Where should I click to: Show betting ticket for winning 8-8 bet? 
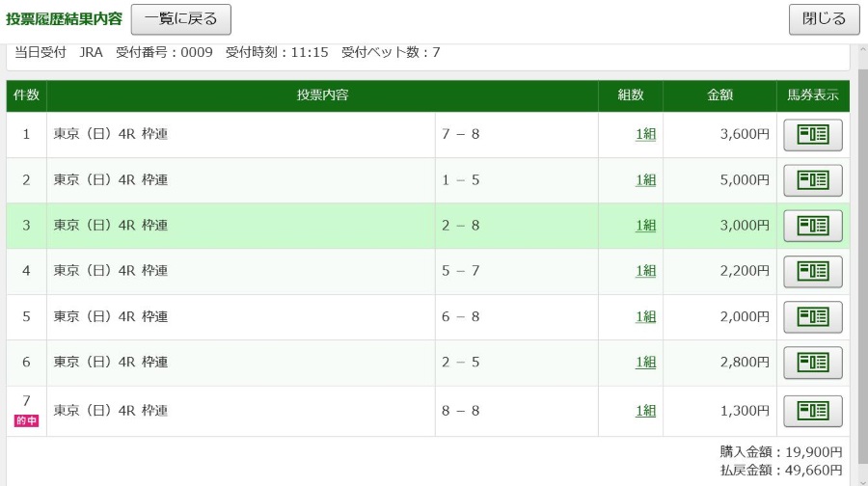pos(813,411)
